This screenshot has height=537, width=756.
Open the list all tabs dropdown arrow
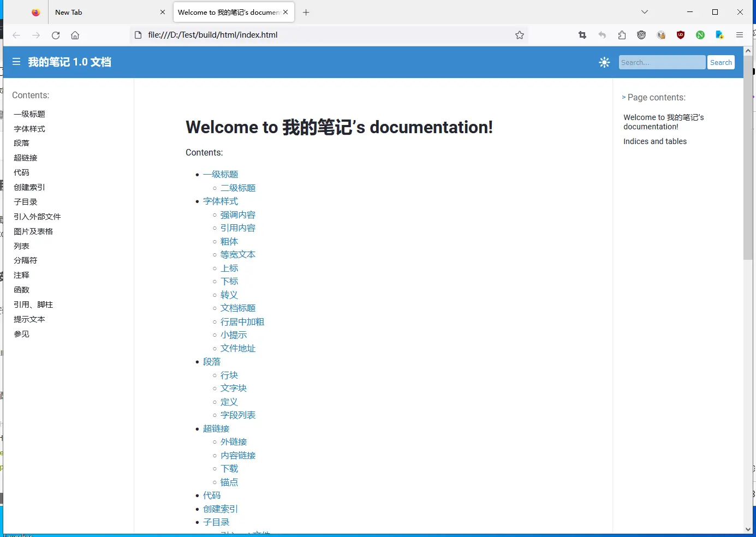pyautogui.click(x=645, y=12)
